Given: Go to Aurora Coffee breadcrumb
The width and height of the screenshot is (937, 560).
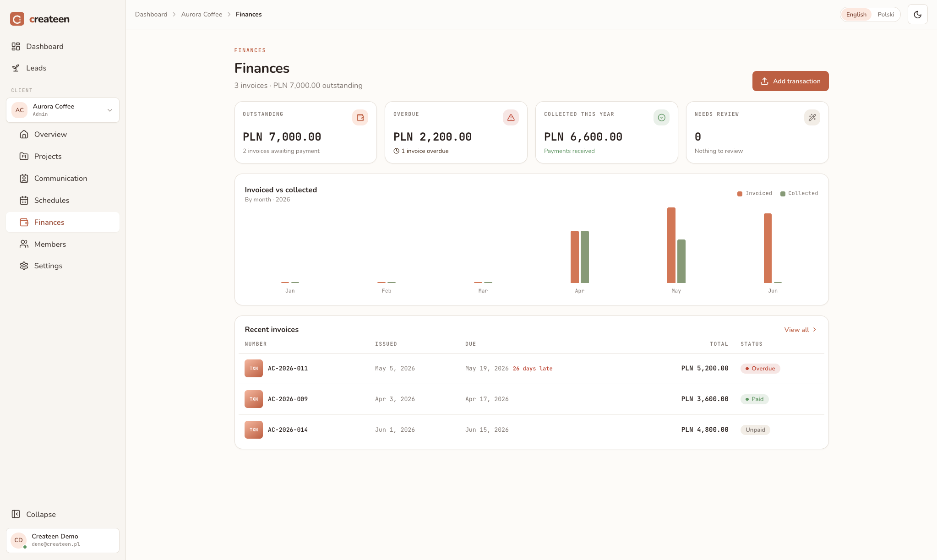Looking at the screenshot, I should coord(202,14).
